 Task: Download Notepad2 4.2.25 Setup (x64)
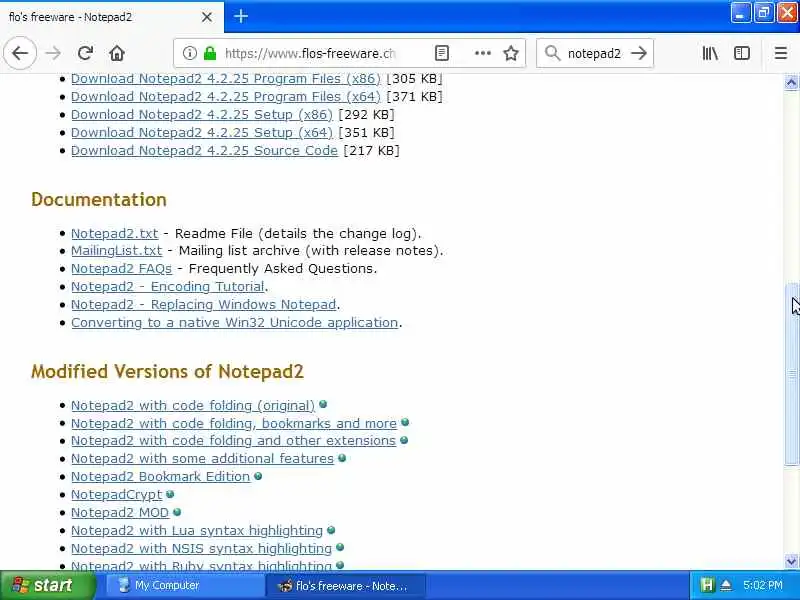pos(202,133)
